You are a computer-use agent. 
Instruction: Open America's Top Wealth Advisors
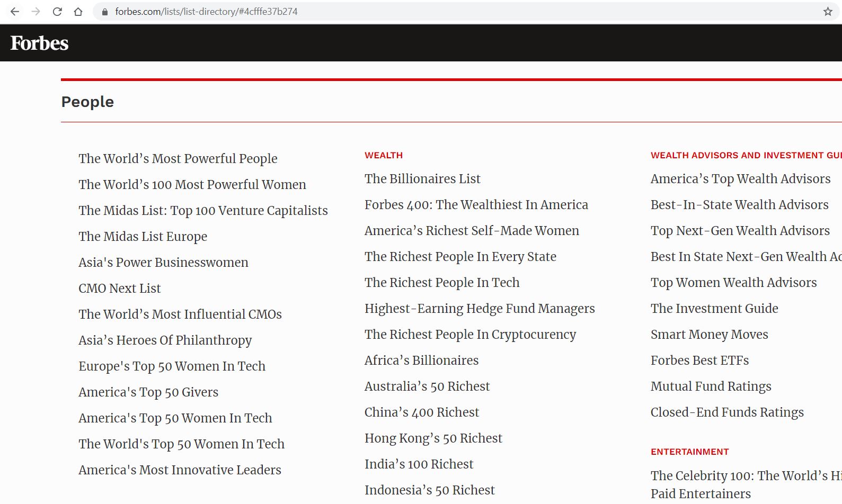(741, 179)
